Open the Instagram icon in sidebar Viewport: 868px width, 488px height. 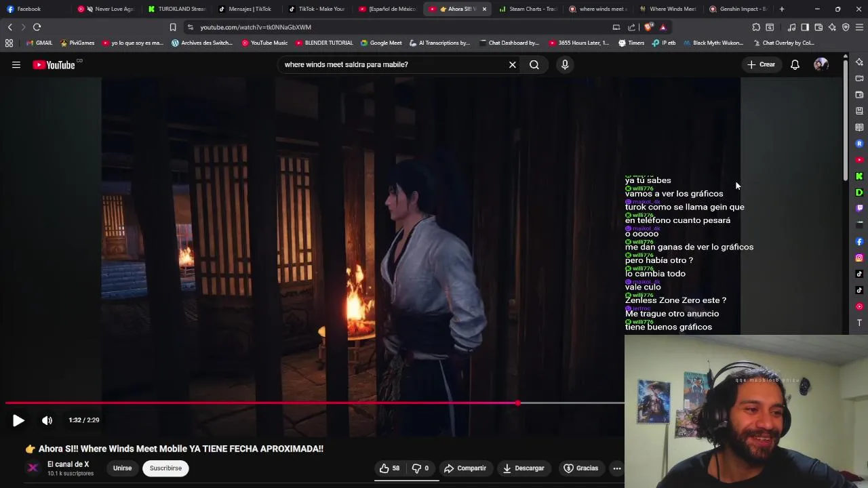[x=859, y=258]
